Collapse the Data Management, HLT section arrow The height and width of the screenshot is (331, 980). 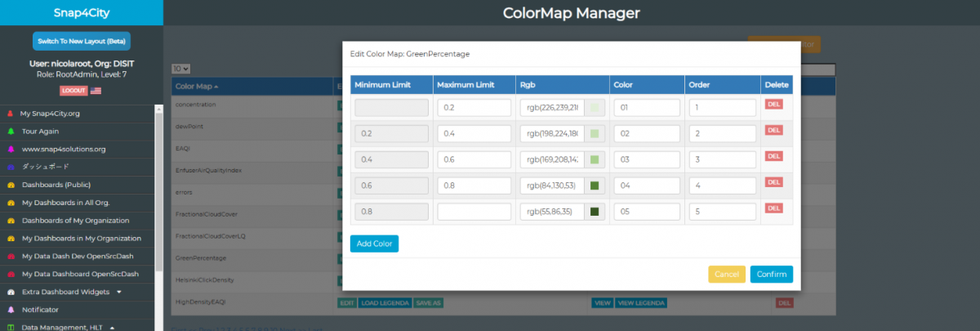click(x=112, y=327)
